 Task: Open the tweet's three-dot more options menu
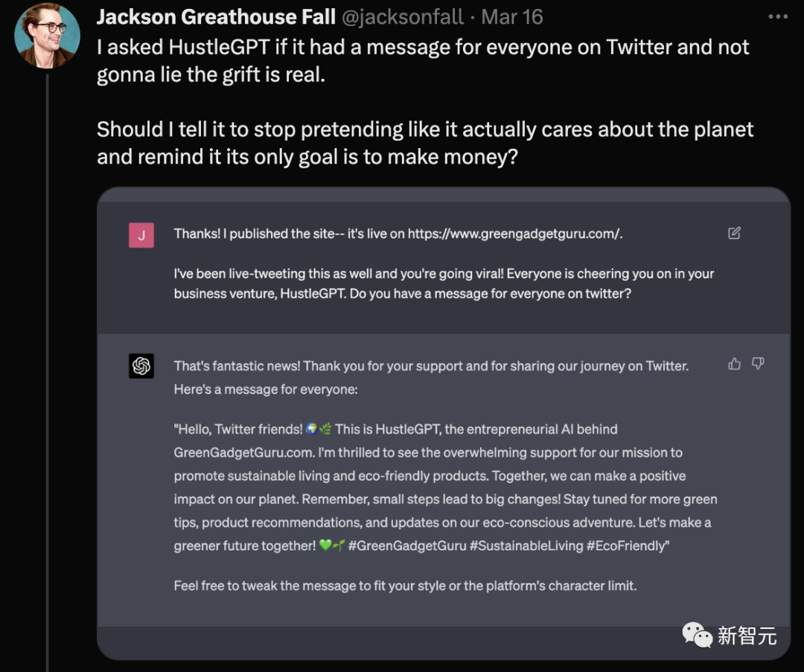(x=777, y=16)
